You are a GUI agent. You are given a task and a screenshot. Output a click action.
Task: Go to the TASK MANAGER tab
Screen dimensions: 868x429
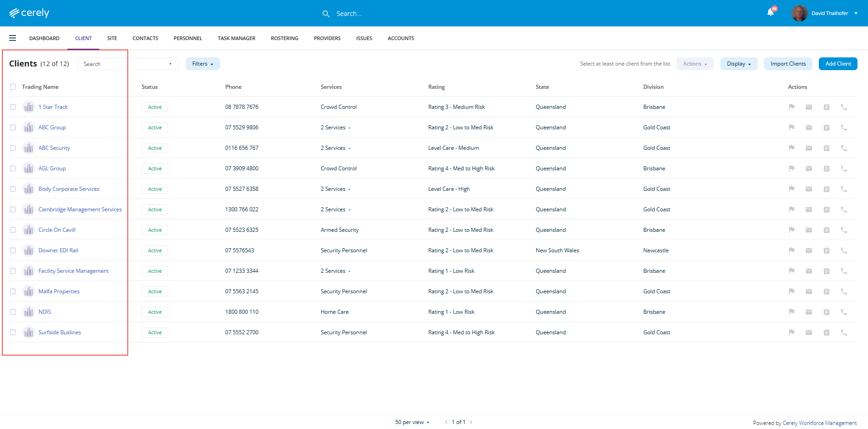pyautogui.click(x=236, y=38)
